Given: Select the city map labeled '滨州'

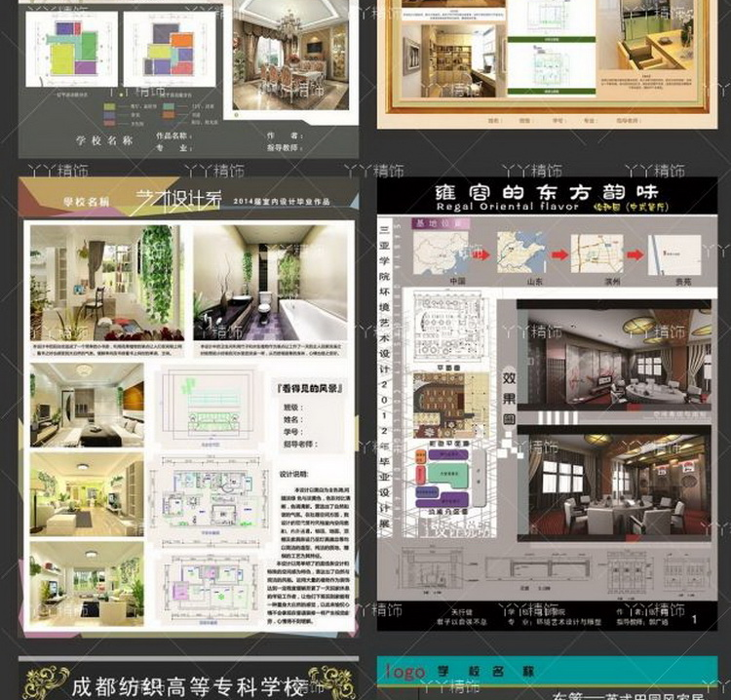Looking at the screenshot, I should [596, 254].
